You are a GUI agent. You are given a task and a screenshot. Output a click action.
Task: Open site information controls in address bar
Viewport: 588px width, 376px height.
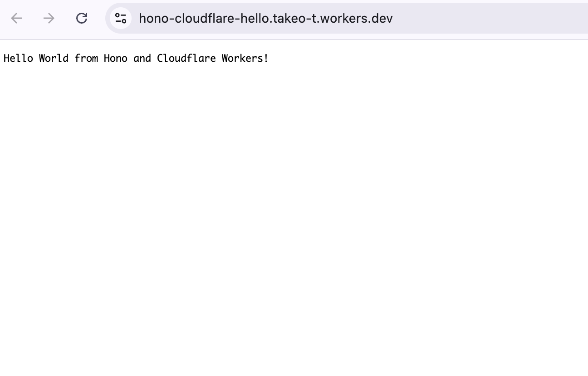point(121,18)
